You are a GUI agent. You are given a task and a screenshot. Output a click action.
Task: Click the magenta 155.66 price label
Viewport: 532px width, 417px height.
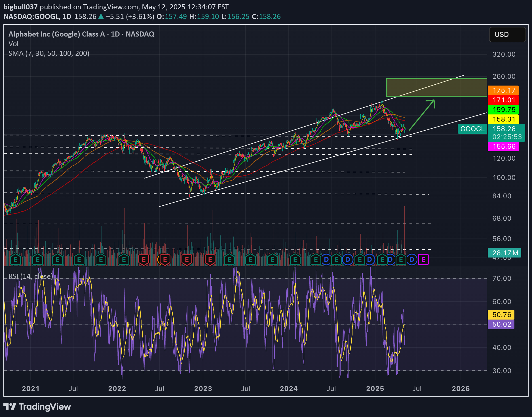503,146
